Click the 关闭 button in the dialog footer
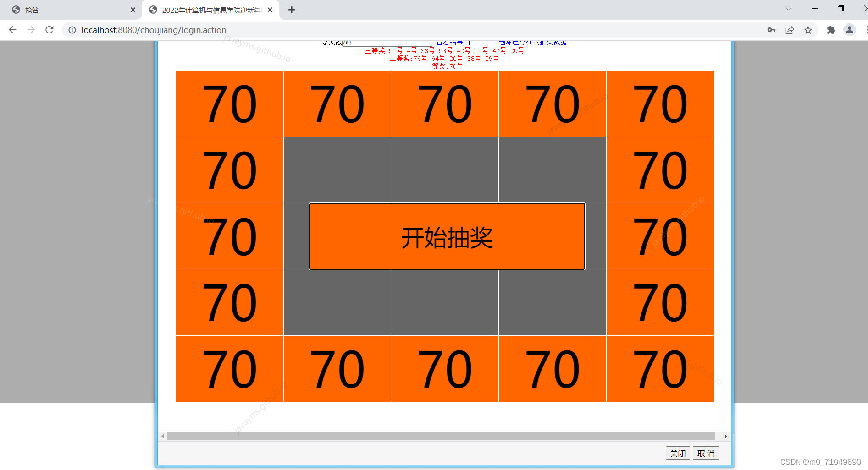Screen dimensions: 868x470 [678, 453]
